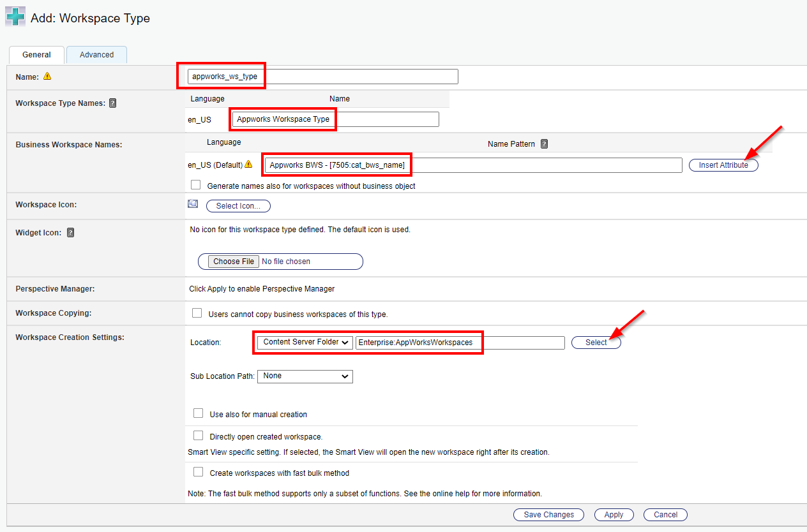This screenshot has height=532, width=807.
Task: Click warning icon beside en_US (Default)
Action: tap(248, 165)
